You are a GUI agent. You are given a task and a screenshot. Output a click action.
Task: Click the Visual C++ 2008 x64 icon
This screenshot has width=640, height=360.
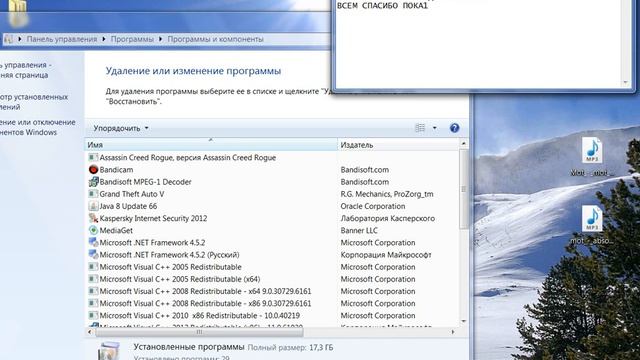93,291
